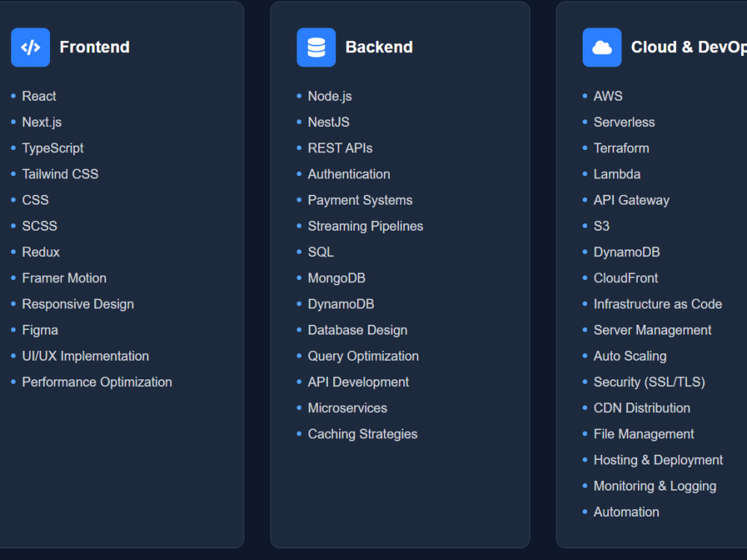Click the TypeScript list item
Viewport: 747px width, 560px height.
pos(53,148)
